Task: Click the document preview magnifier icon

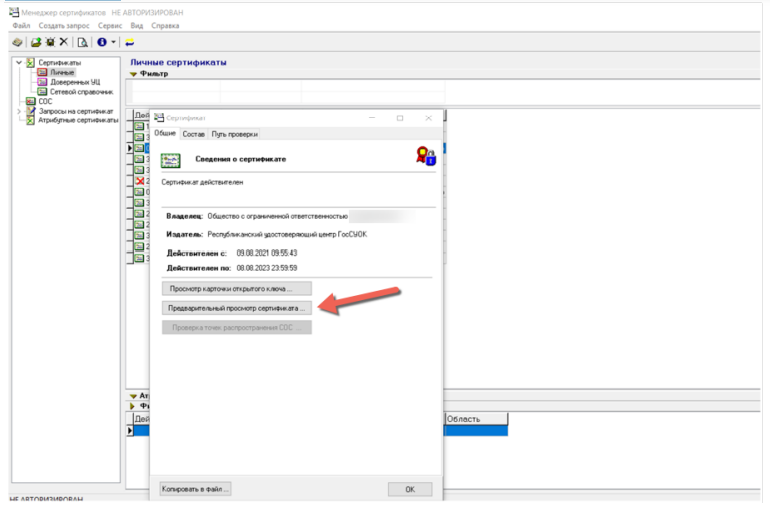Action: pyautogui.click(x=82, y=42)
